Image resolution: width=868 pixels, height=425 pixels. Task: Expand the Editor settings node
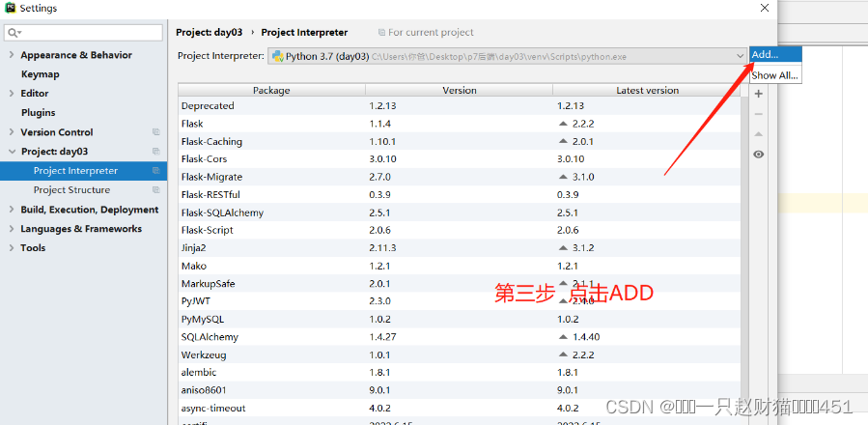(12, 93)
